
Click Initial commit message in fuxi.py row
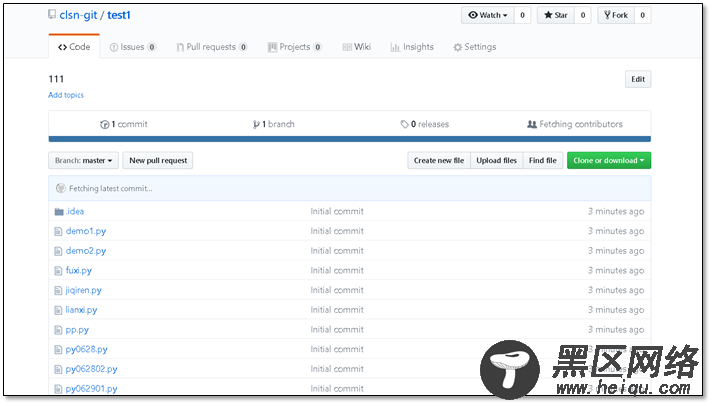(x=337, y=271)
